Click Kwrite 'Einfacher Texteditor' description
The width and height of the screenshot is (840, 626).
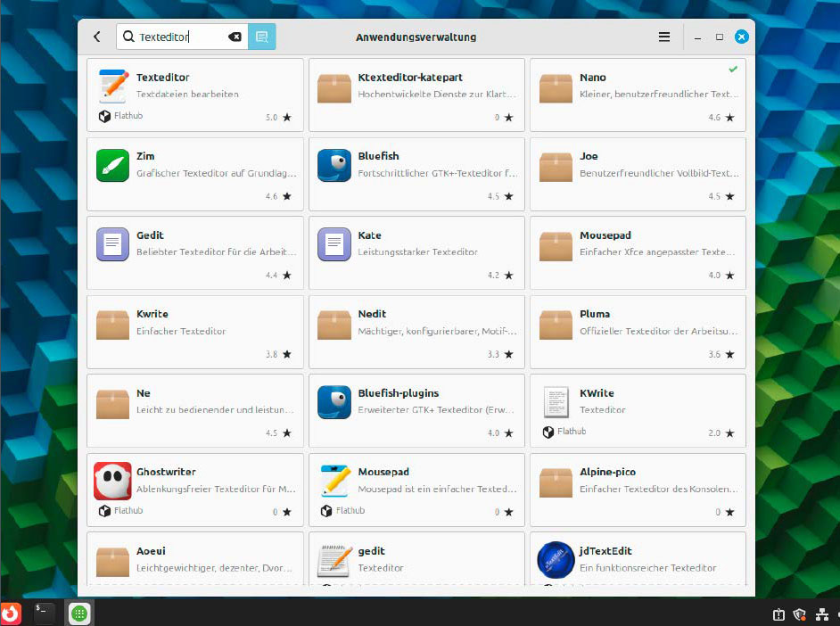click(181, 331)
